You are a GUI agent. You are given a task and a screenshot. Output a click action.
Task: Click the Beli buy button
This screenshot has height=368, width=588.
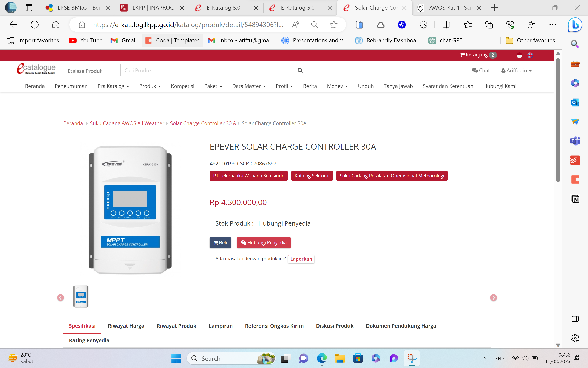220,243
